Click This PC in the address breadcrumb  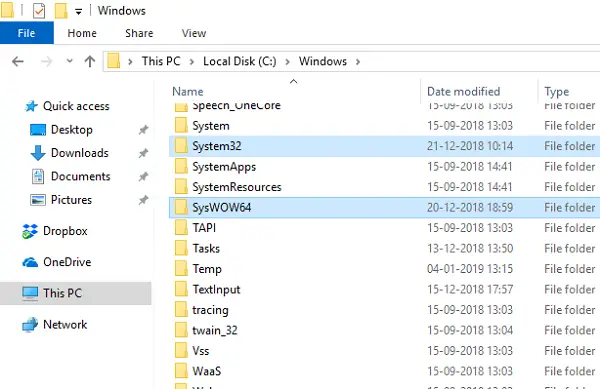point(161,61)
